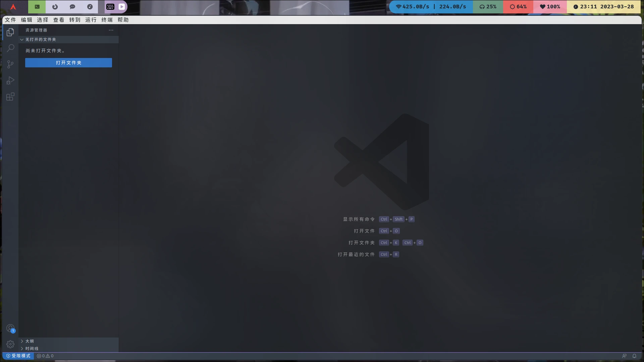Click the 打开文件夹 button
The height and width of the screenshot is (362, 644).
68,63
